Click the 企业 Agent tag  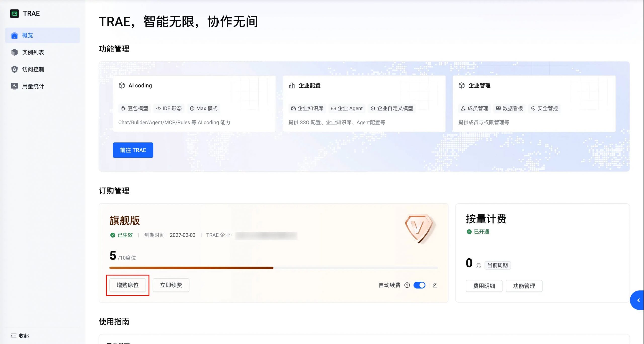[x=347, y=108]
